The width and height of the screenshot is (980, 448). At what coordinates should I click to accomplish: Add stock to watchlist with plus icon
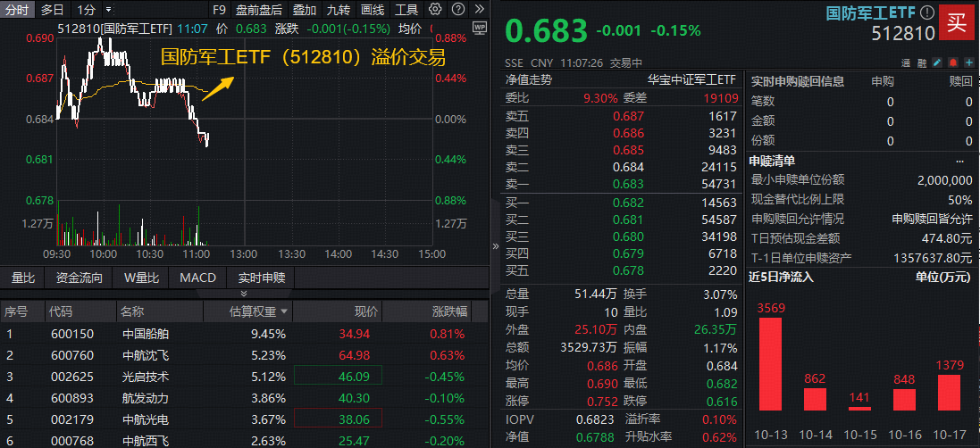coord(968,63)
